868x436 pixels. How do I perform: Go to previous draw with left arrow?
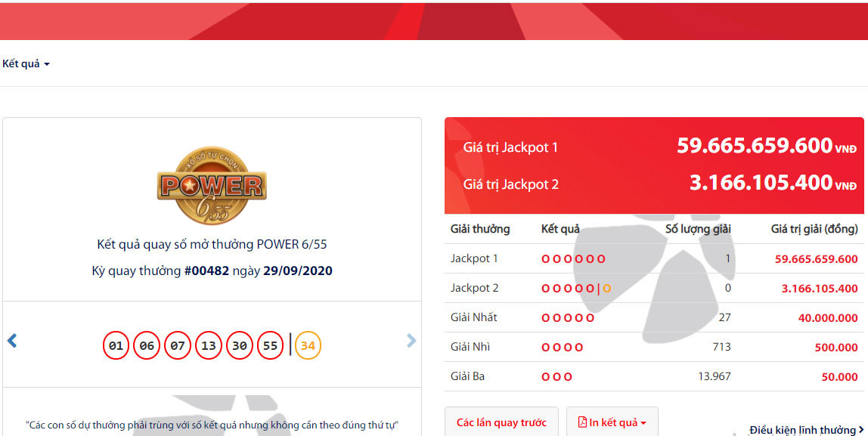pos(12,340)
